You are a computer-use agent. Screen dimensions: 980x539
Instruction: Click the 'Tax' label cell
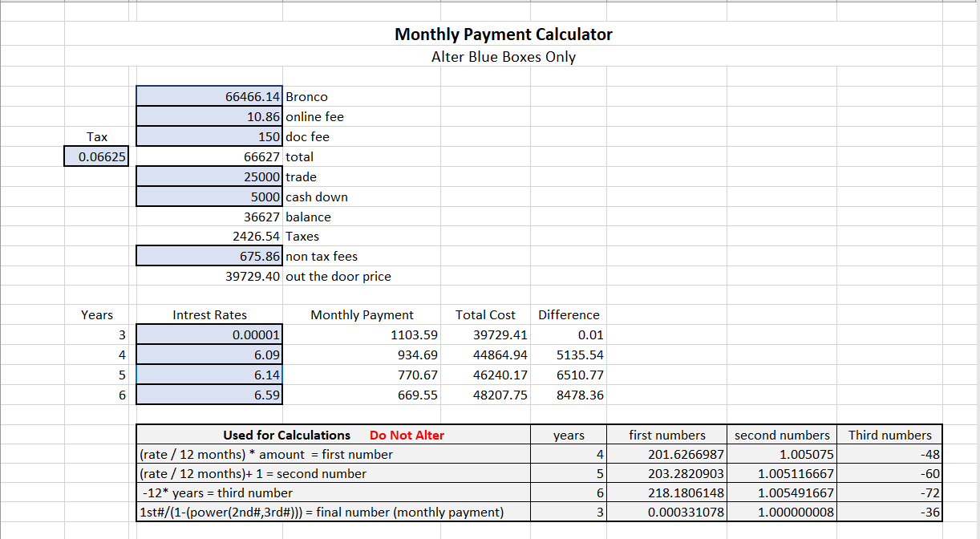96,137
